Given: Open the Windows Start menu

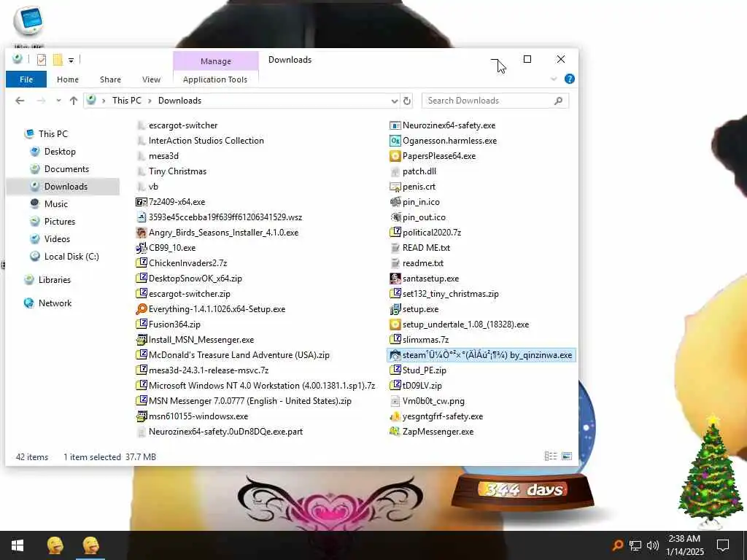Looking at the screenshot, I should [x=18, y=545].
